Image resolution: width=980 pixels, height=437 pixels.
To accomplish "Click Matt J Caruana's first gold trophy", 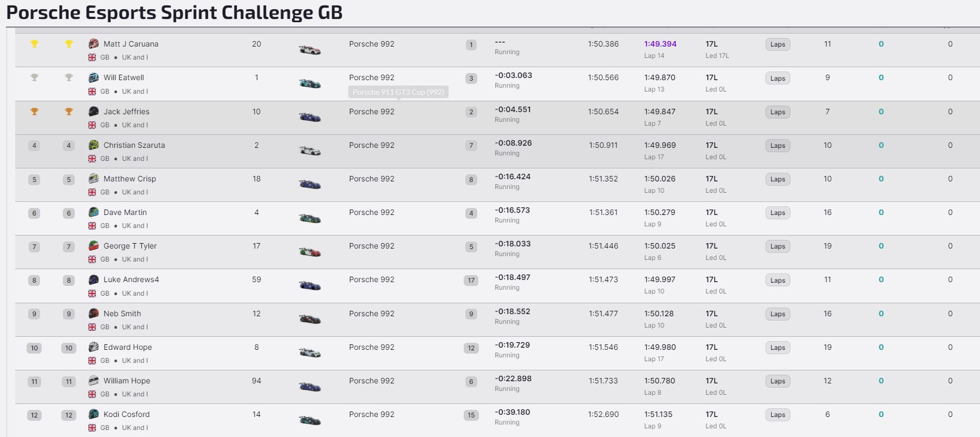I will coord(34,44).
